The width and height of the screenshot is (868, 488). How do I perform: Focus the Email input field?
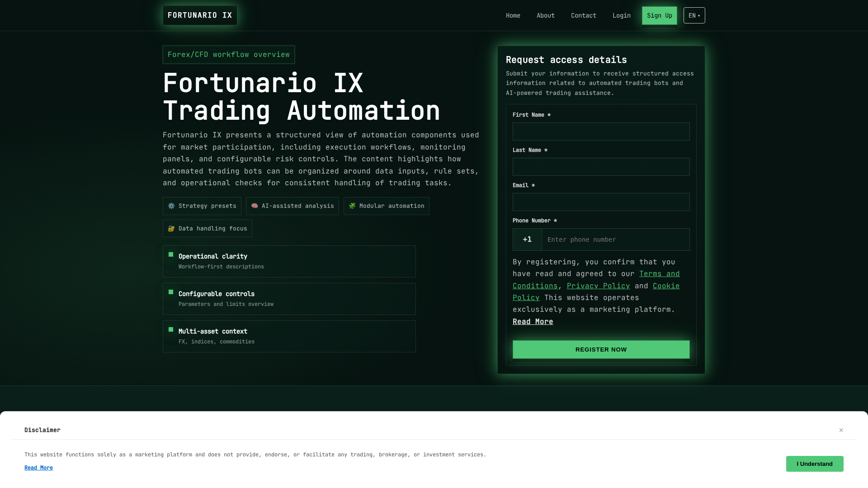(x=601, y=202)
